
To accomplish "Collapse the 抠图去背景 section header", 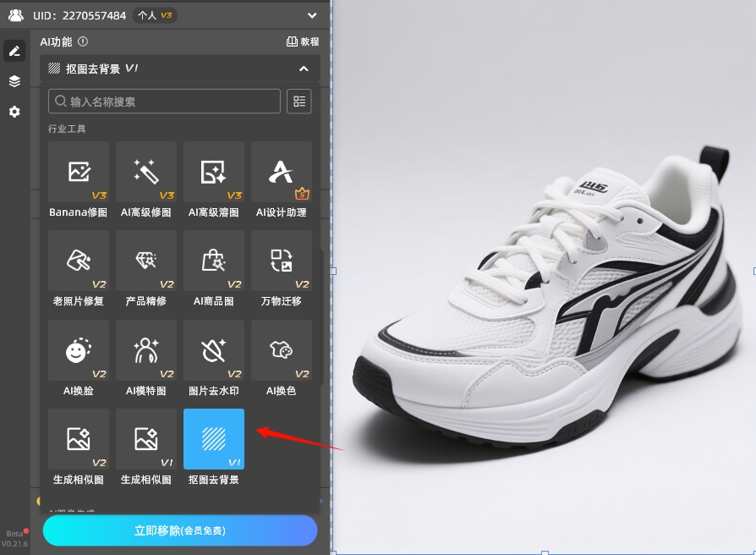I will (304, 69).
